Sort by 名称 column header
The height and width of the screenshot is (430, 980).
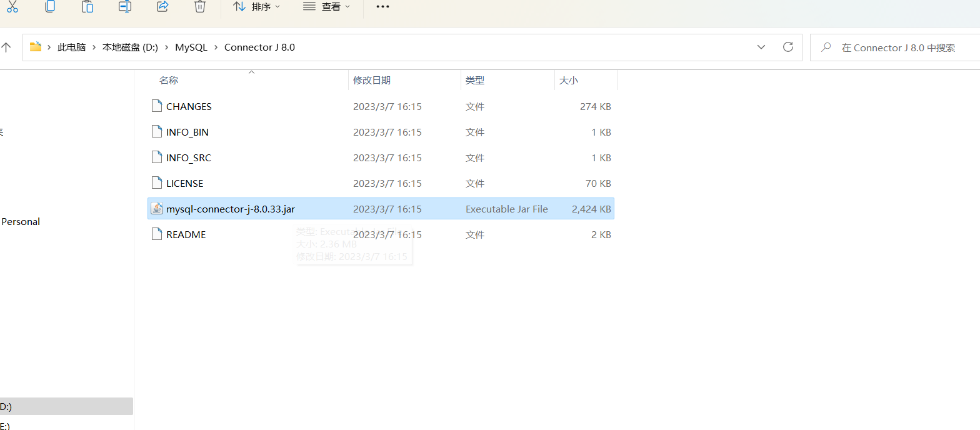tap(169, 81)
